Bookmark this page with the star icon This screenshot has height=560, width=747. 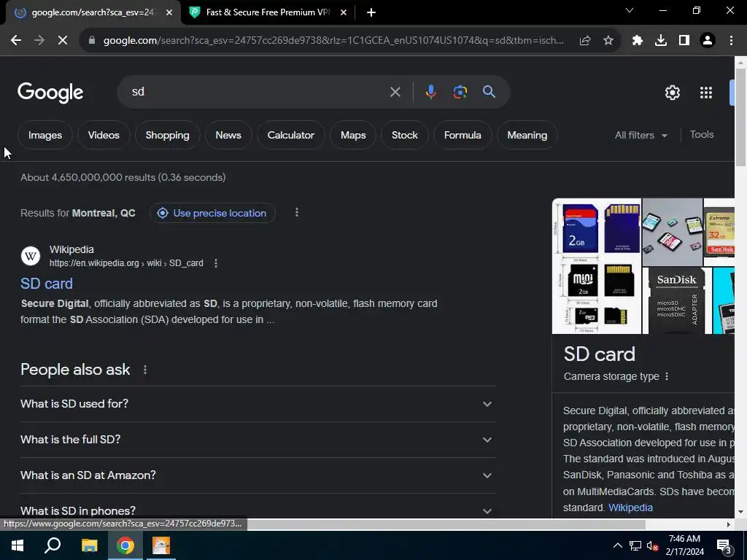(608, 41)
